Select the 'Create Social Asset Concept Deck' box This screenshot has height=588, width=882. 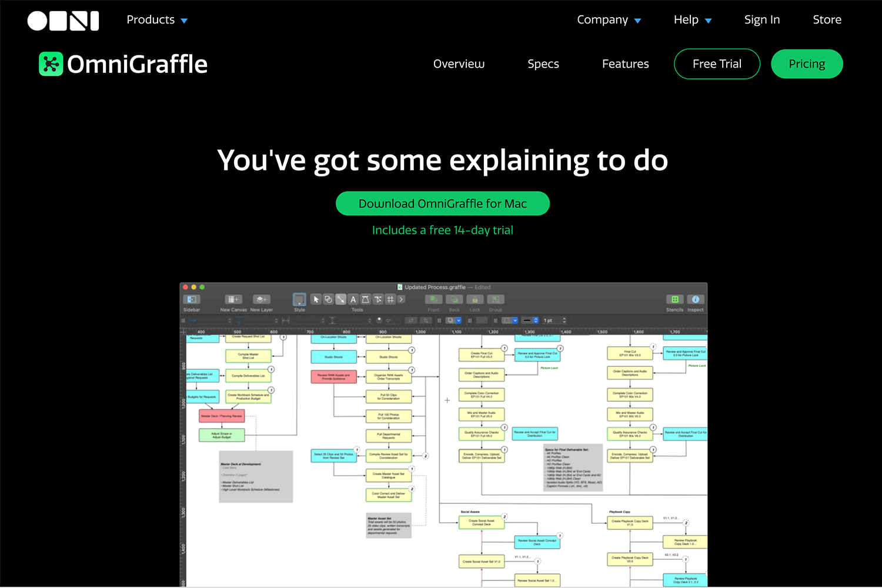[482, 523]
